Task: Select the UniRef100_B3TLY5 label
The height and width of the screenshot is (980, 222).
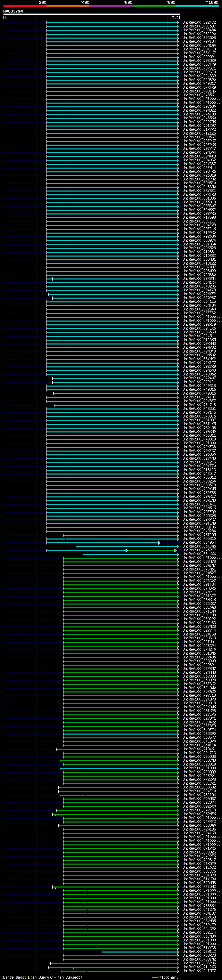Action: point(199,424)
